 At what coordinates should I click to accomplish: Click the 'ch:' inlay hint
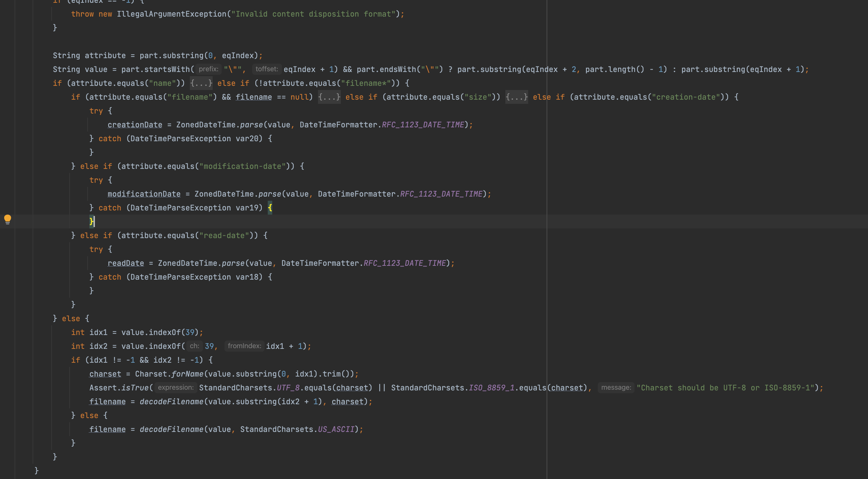point(194,346)
